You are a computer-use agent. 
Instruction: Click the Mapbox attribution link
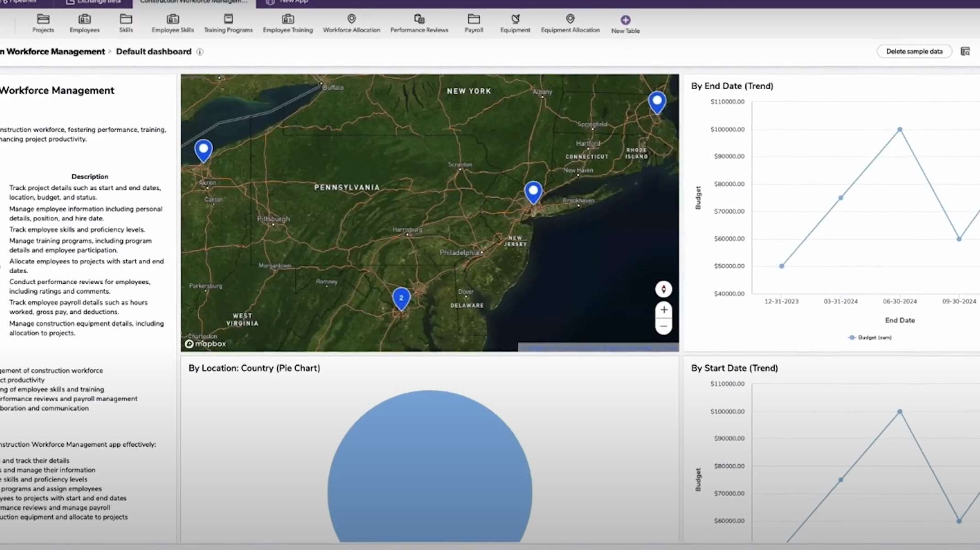[x=206, y=344]
